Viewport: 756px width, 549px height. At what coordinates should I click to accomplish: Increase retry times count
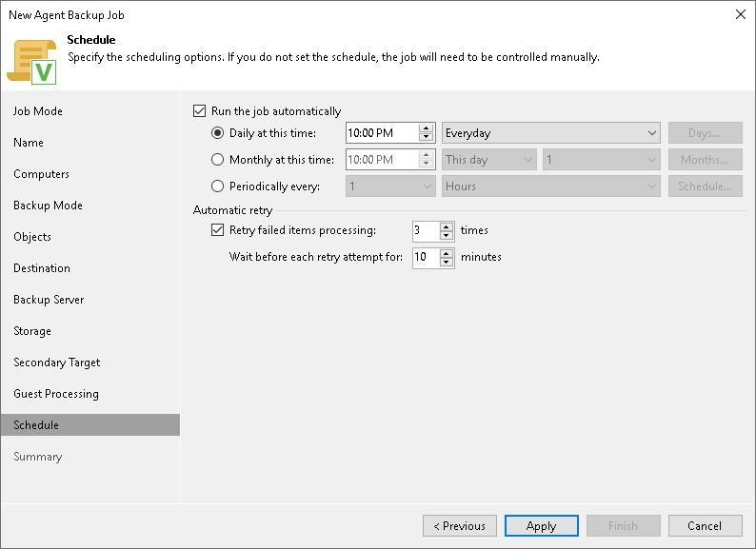coord(447,226)
